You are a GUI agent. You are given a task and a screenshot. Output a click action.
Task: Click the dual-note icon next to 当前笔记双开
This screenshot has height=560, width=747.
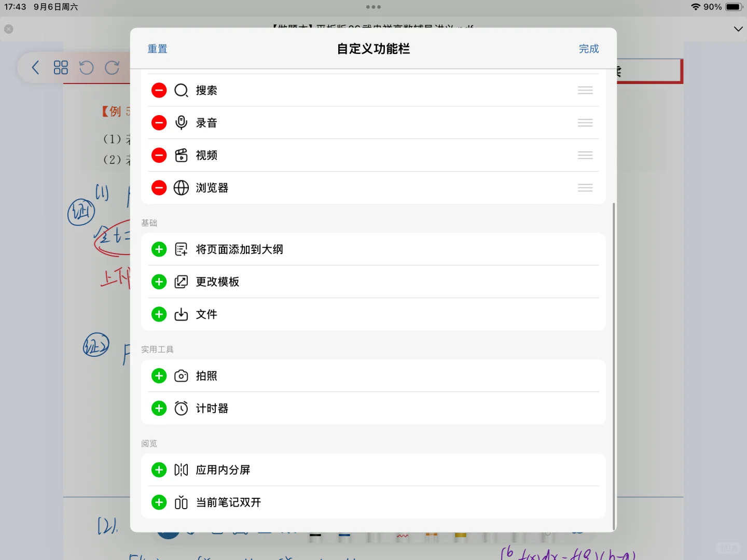click(x=181, y=502)
